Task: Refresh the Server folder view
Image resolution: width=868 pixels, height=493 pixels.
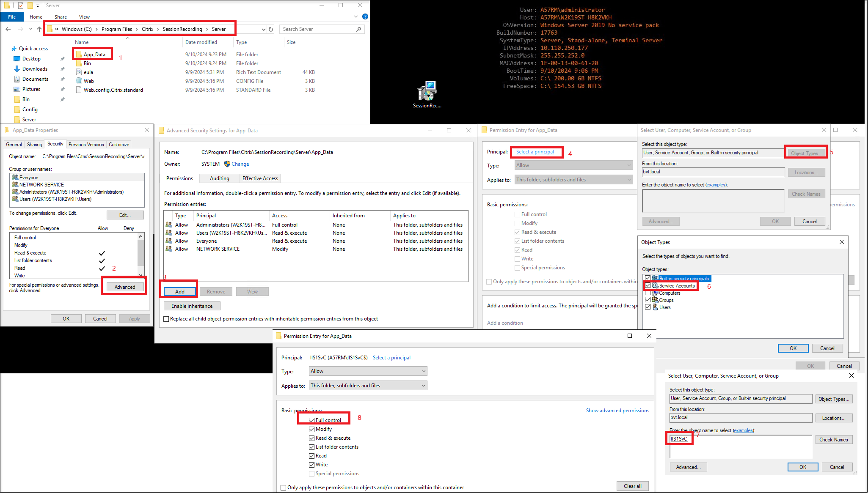Action: [x=271, y=29]
